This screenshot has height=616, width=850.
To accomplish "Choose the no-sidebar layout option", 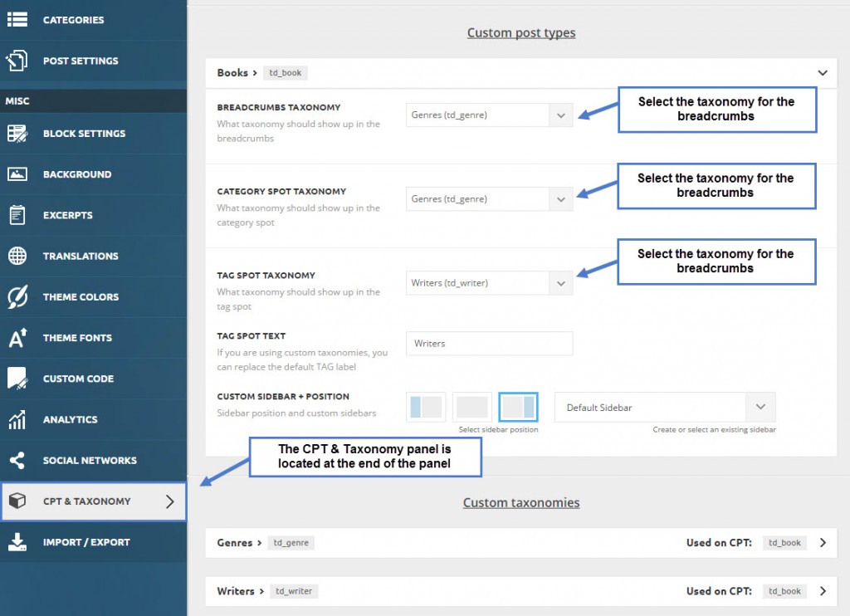I will tap(472, 407).
